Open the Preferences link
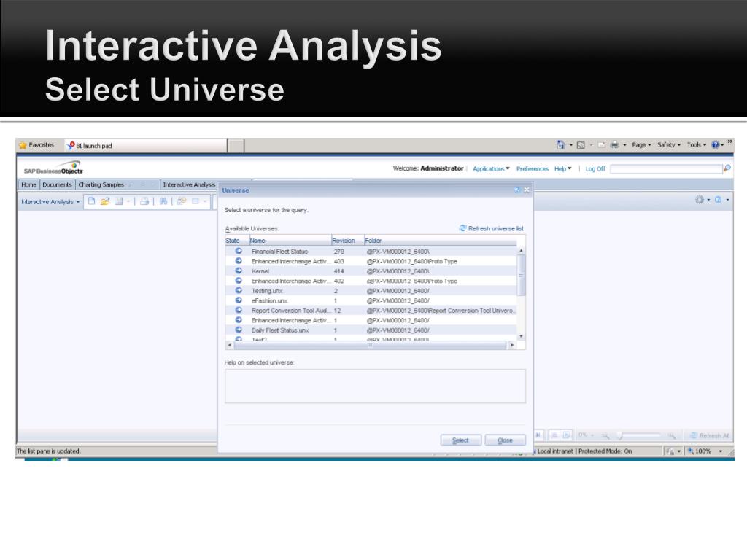The height and width of the screenshot is (560, 747). click(x=532, y=168)
